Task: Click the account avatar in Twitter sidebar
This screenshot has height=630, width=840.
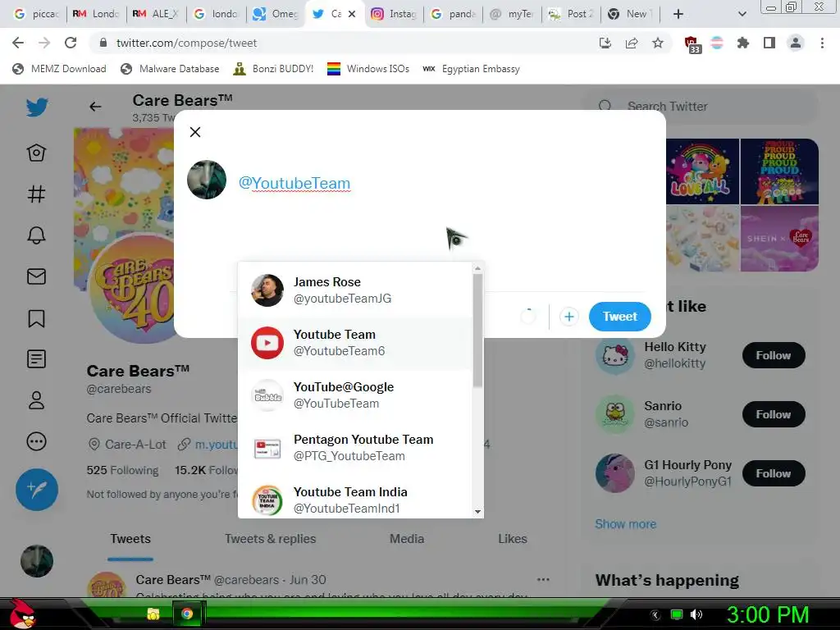Action: [x=37, y=561]
